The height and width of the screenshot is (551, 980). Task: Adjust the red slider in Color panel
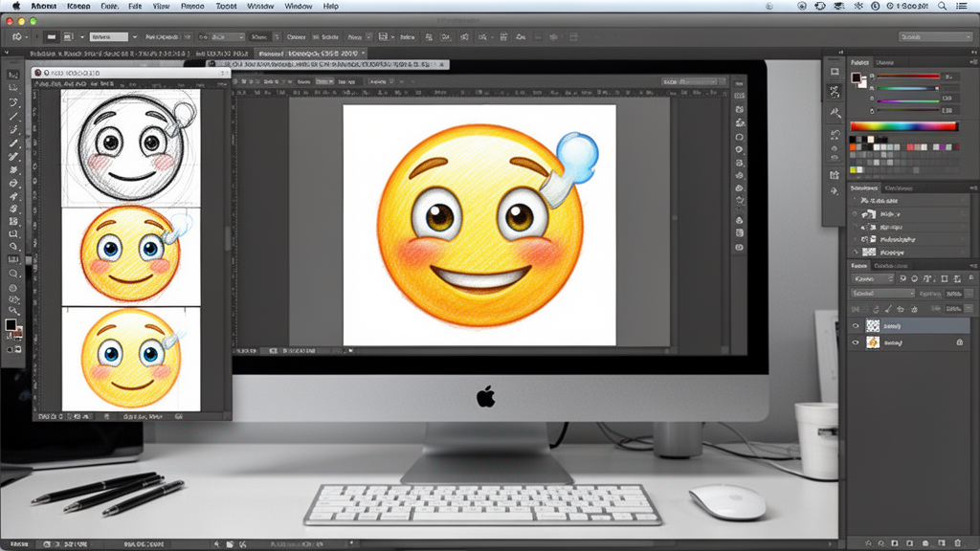point(908,77)
